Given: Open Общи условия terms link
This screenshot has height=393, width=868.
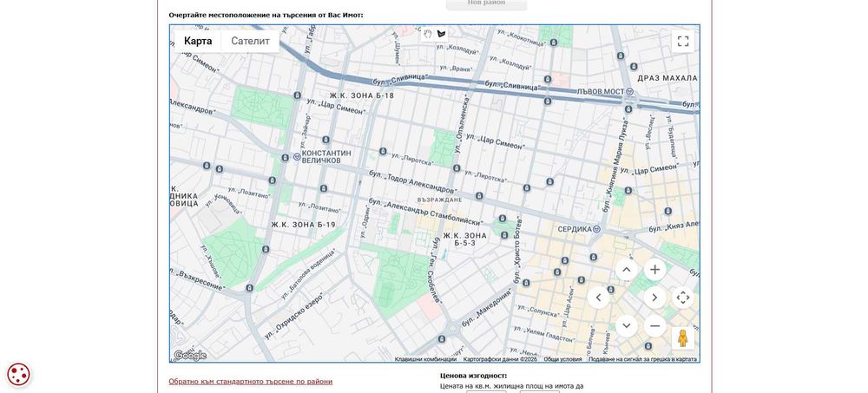Looking at the screenshot, I should [x=562, y=359].
